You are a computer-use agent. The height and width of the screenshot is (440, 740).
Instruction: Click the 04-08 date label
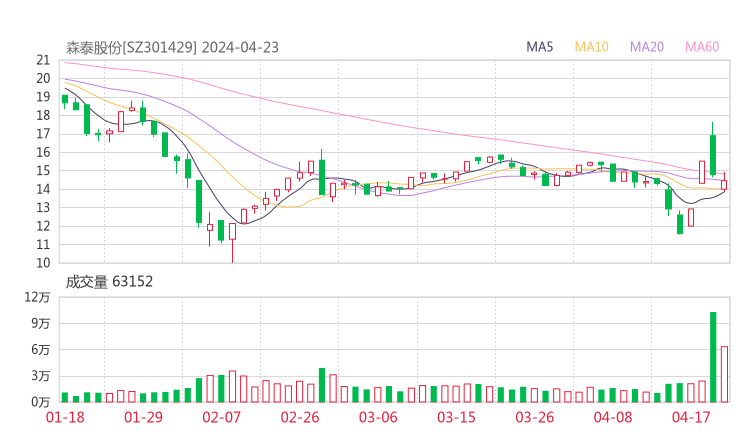pos(613,417)
